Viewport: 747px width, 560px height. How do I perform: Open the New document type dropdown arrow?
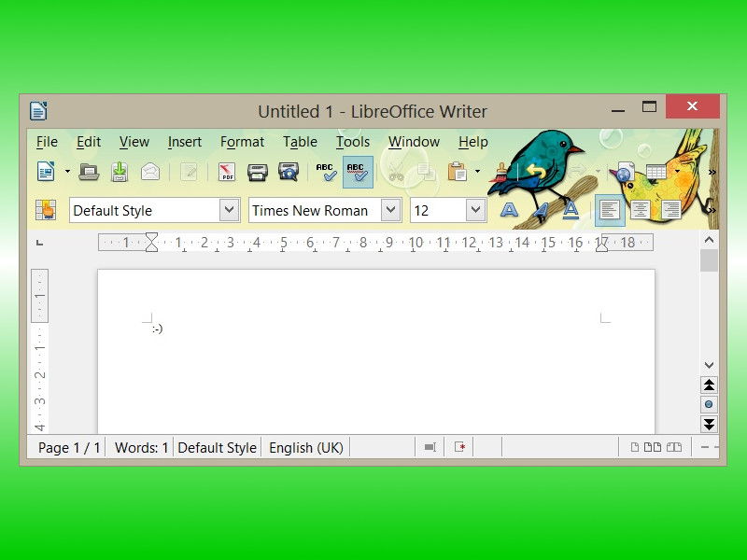point(67,172)
